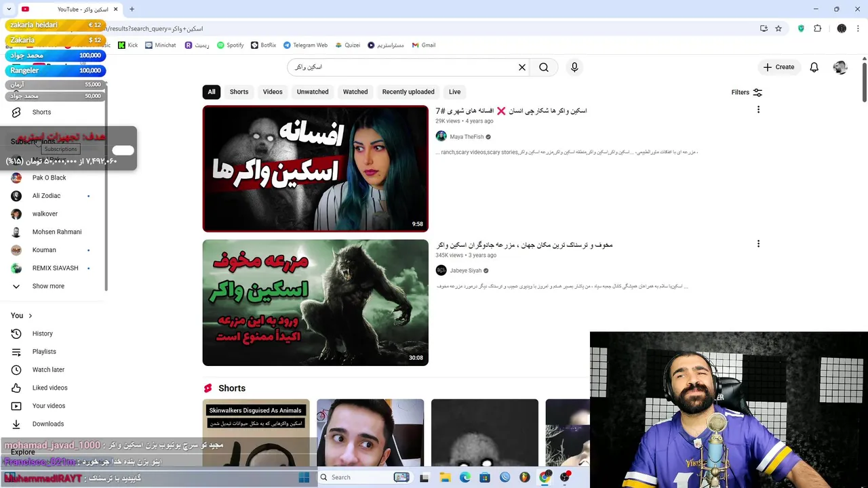Viewport: 868px width, 488px height.
Task: Clear the YouTube search box with X
Action: pyautogui.click(x=522, y=67)
